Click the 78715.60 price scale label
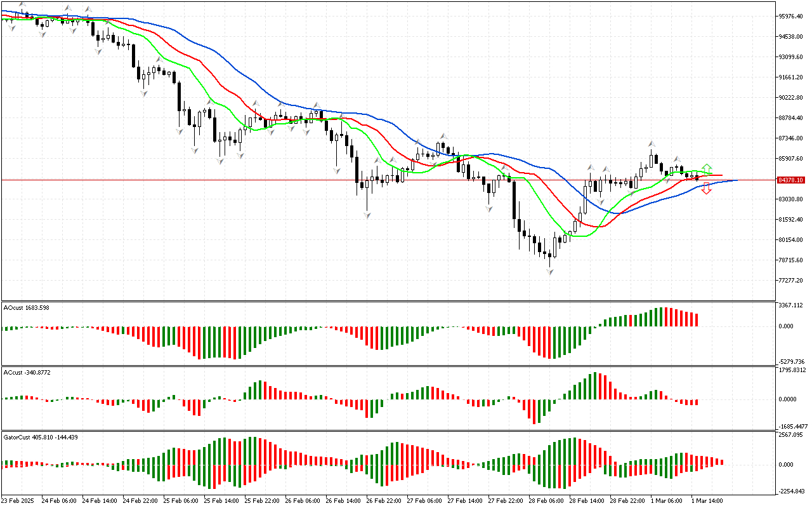812x508 pixels. (x=790, y=260)
